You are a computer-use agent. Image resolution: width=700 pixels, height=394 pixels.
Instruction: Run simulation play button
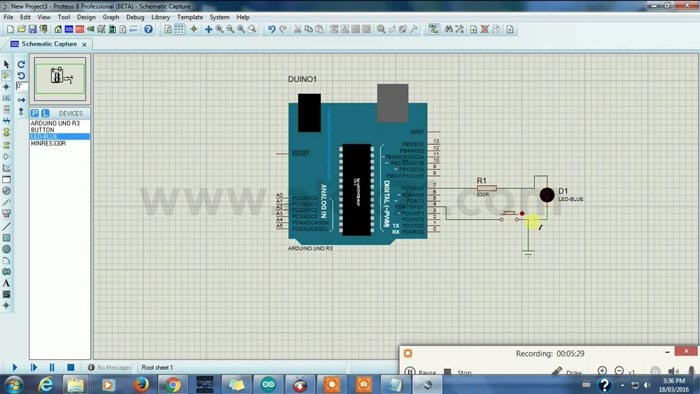(x=14, y=367)
